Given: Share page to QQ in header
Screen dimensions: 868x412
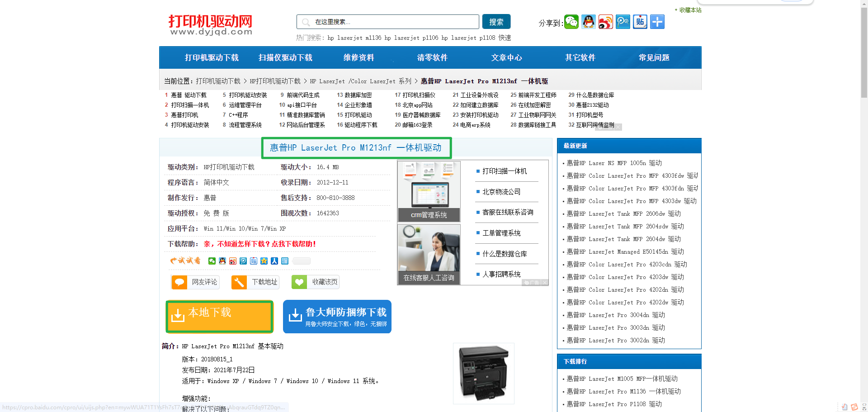Looking at the screenshot, I should [589, 22].
